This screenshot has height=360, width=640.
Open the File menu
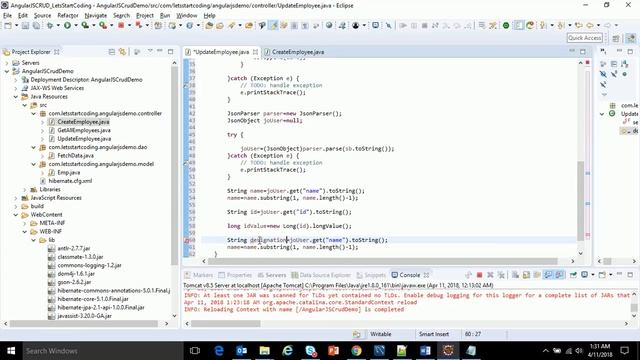[7, 16]
